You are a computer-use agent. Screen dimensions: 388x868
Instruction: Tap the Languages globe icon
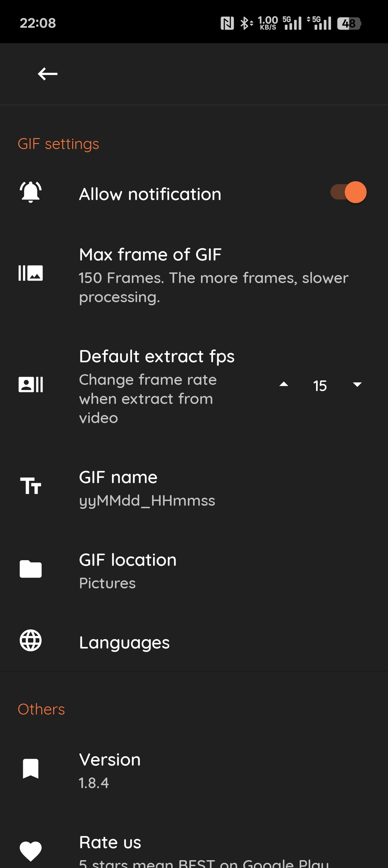point(31,640)
